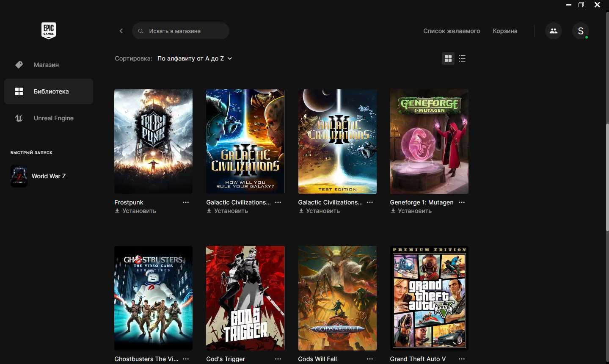Open the options menu for Ghostbusters The Video Game
The height and width of the screenshot is (364, 609).
pos(186,359)
